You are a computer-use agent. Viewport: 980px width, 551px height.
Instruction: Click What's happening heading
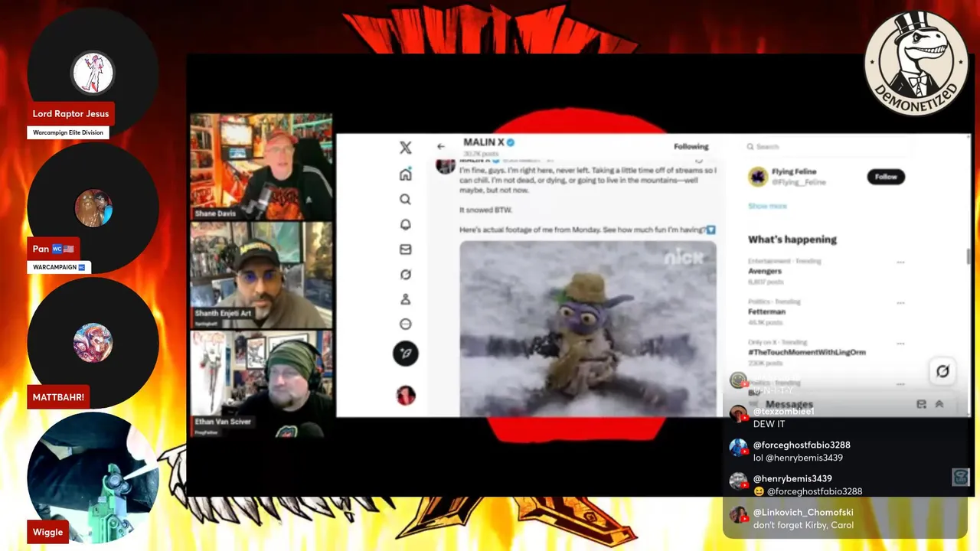click(792, 240)
